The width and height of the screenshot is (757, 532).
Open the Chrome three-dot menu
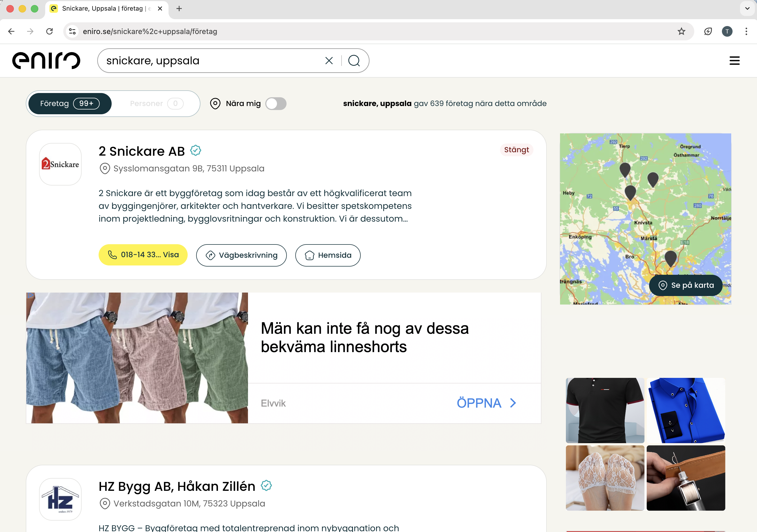tap(746, 31)
